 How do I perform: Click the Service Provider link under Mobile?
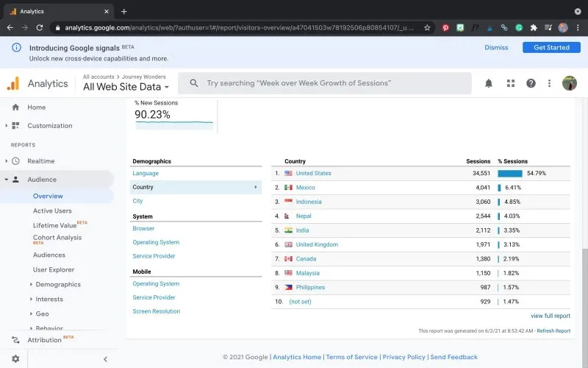click(x=154, y=297)
